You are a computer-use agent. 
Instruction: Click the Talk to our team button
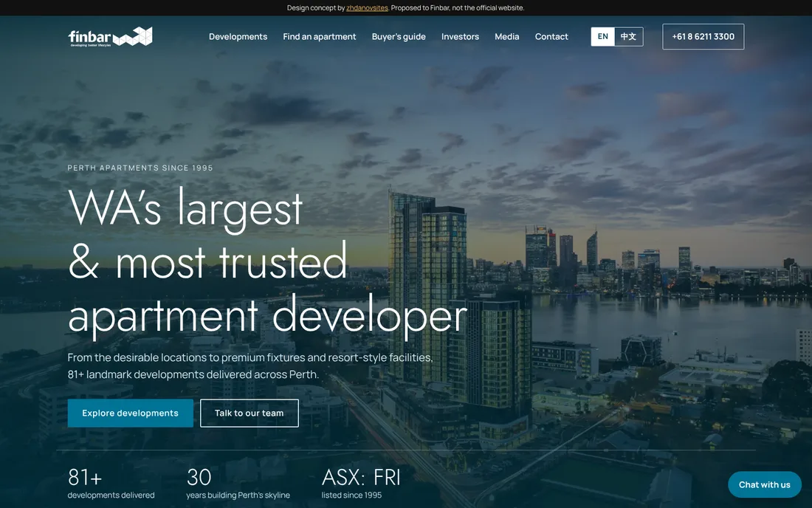point(250,413)
